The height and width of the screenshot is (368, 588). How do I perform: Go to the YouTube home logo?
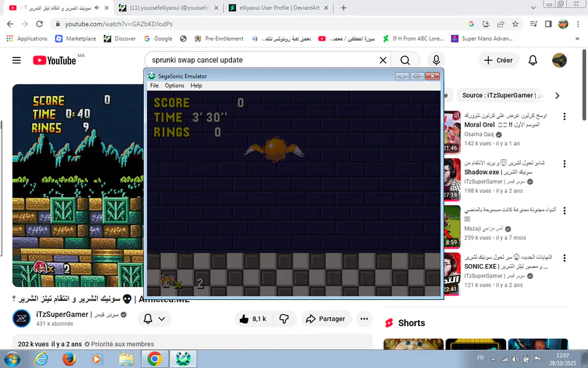click(54, 60)
